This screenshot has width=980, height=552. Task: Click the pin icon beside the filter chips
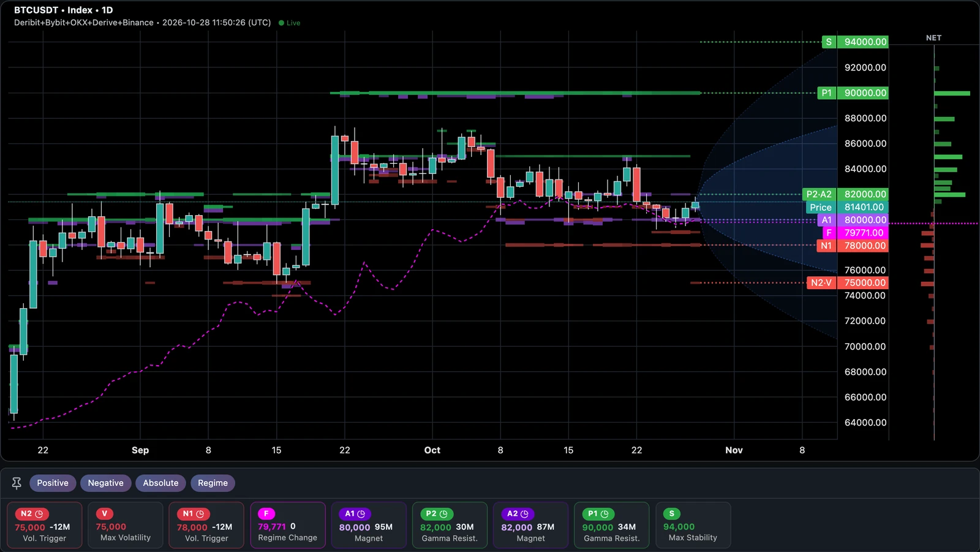pyautogui.click(x=17, y=483)
